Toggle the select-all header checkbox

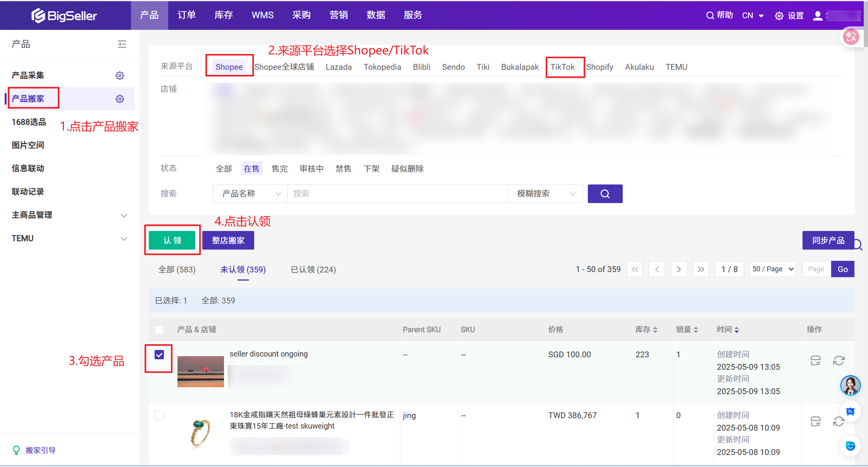coord(159,330)
